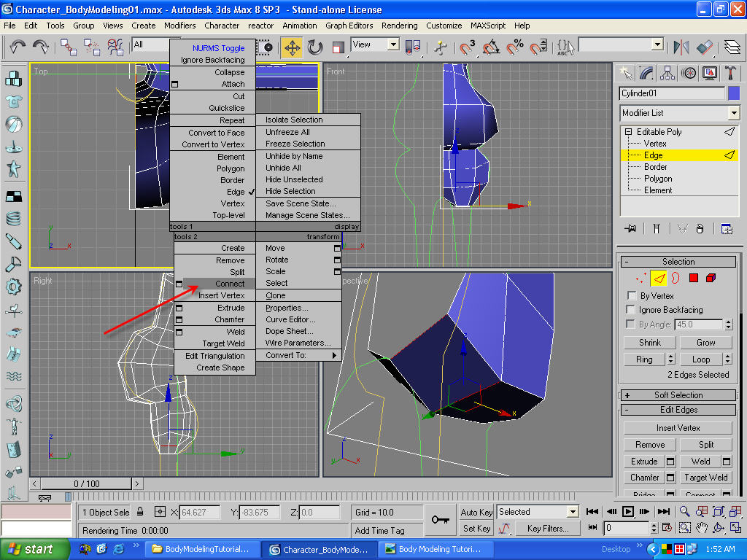Click Insert Vertex in Edit Edges rollout
This screenshot has height=560, width=747.
coord(678,427)
